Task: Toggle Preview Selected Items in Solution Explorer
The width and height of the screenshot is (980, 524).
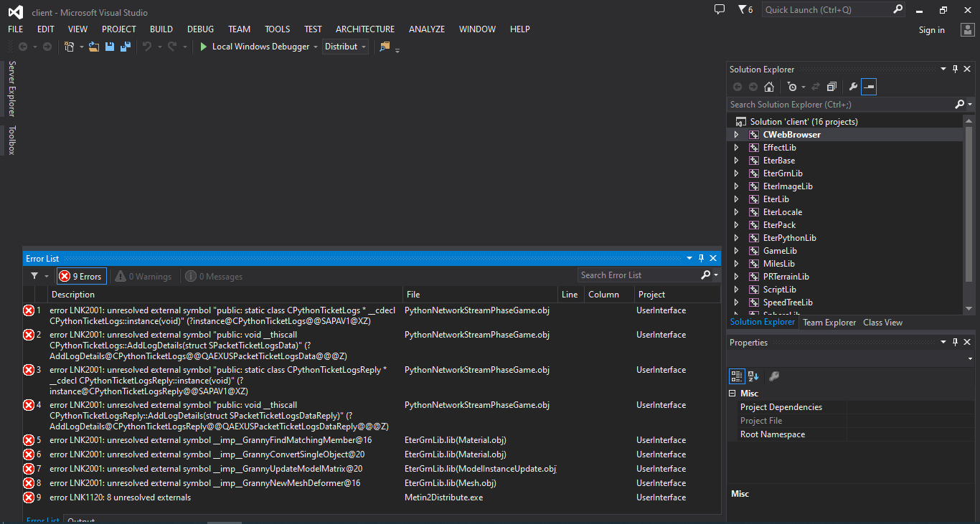Action: 869,87
